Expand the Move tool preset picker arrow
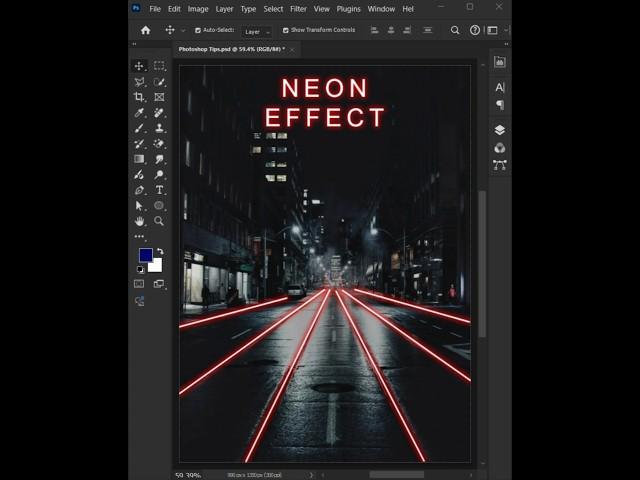 pyautogui.click(x=181, y=31)
